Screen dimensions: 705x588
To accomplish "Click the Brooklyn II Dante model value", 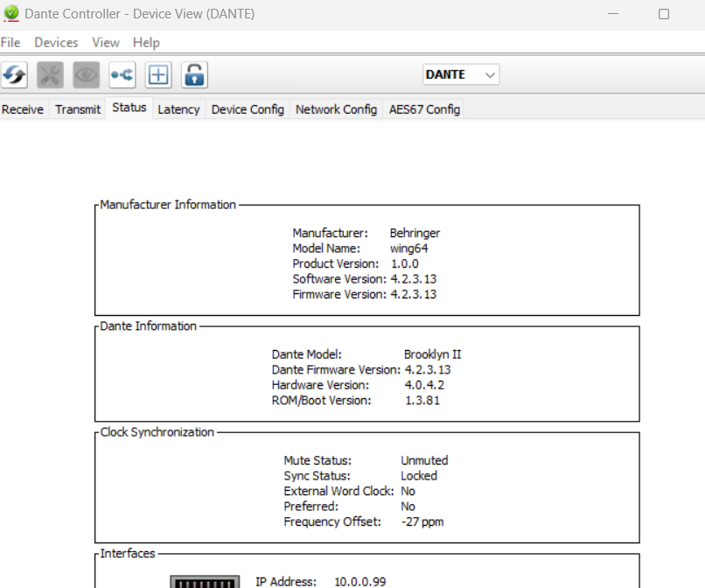I will [x=432, y=354].
